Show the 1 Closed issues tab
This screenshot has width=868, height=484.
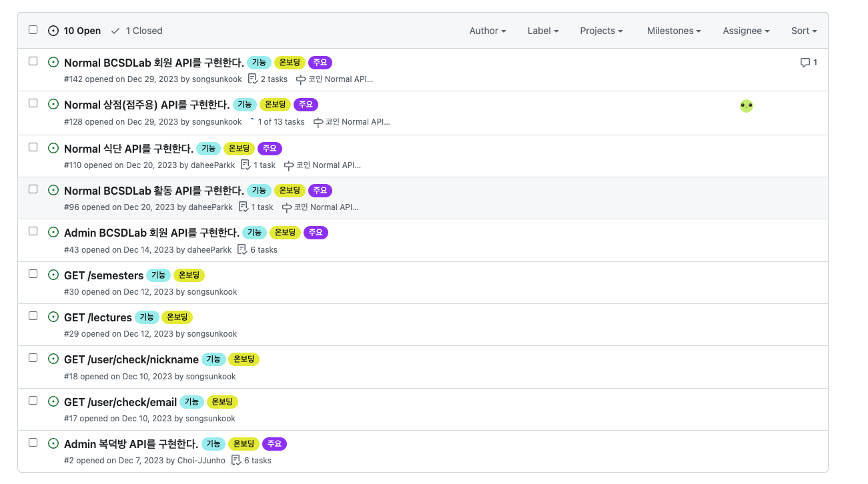click(x=137, y=31)
